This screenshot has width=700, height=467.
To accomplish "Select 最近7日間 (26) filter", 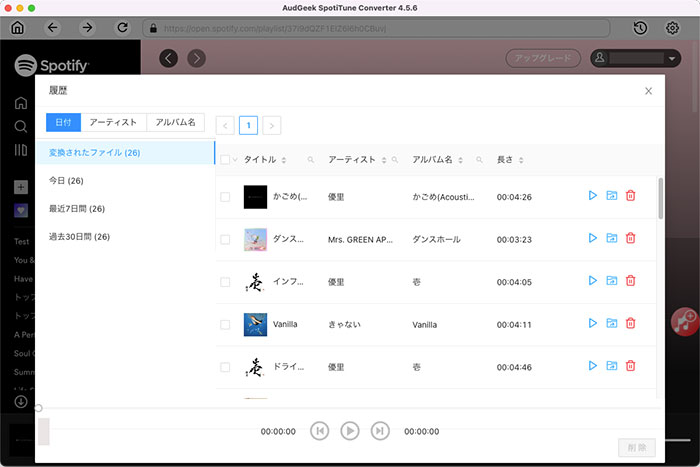I will (125, 209).
